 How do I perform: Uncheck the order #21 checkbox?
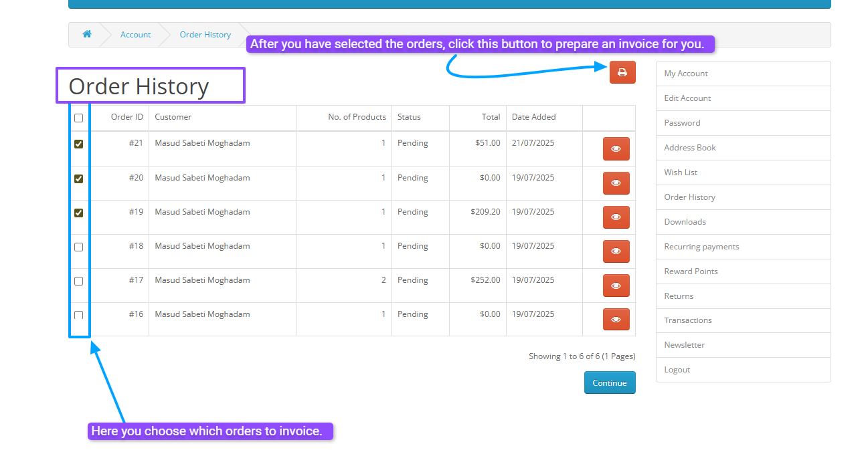pyautogui.click(x=78, y=144)
